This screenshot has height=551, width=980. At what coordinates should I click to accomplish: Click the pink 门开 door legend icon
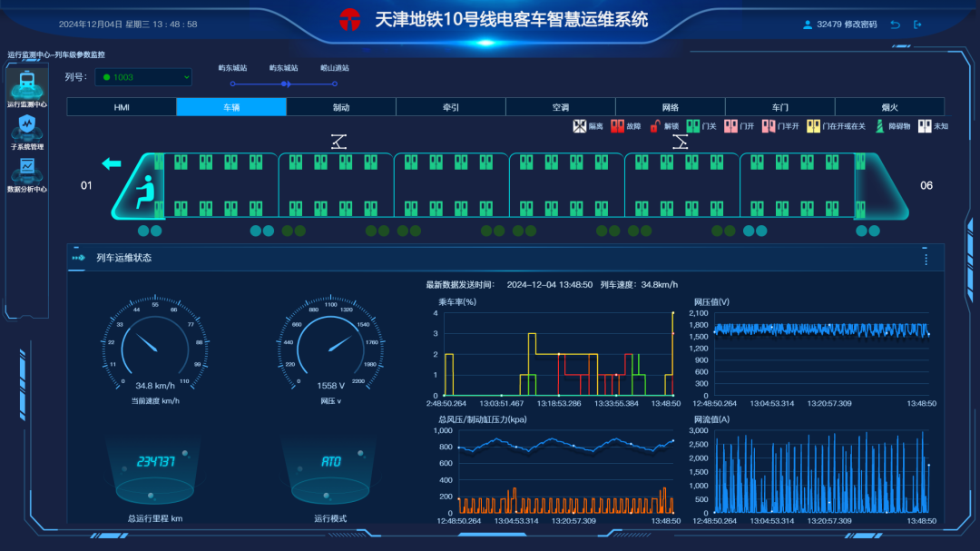pyautogui.click(x=730, y=125)
